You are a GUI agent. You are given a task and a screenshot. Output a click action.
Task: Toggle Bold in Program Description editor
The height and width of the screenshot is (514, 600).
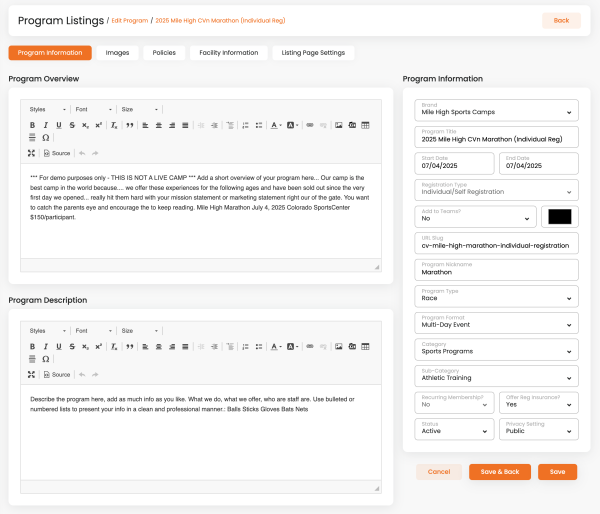33,346
